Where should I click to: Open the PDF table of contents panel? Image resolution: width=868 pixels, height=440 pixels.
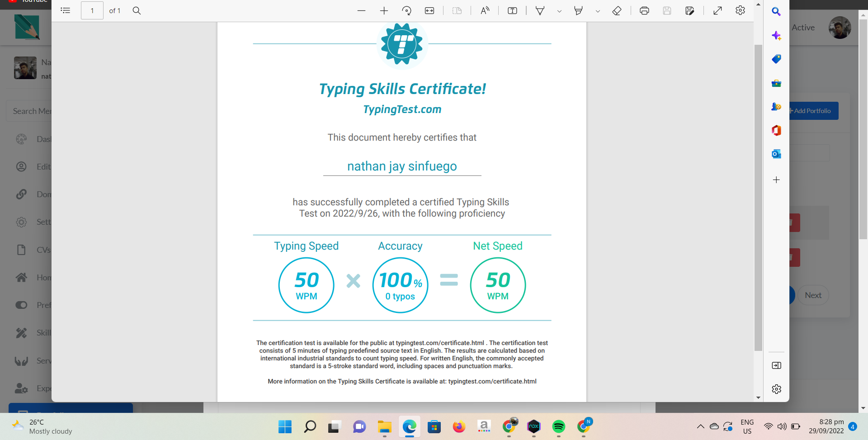[x=66, y=10]
